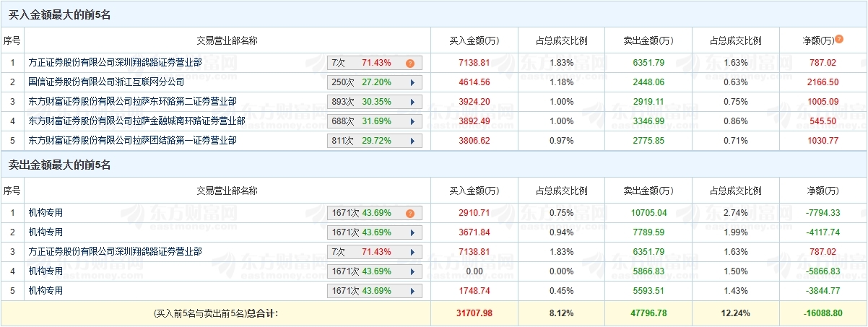868x327 pixels.
Task: Click the blue arrow beside 250次 27.20%
Action: point(412,82)
